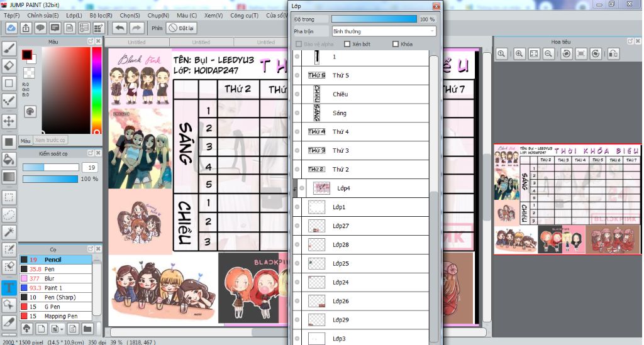Select the Selection Eraser tool

[9, 266]
